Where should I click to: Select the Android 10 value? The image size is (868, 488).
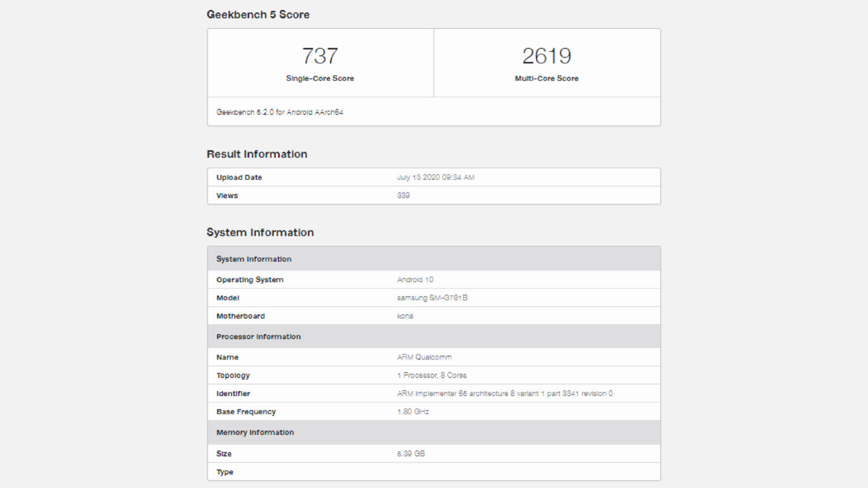click(415, 280)
